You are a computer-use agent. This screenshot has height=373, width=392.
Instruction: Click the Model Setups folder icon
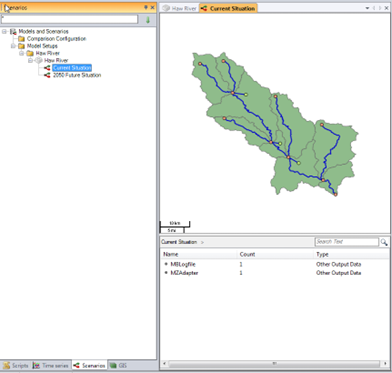[22, 46]
